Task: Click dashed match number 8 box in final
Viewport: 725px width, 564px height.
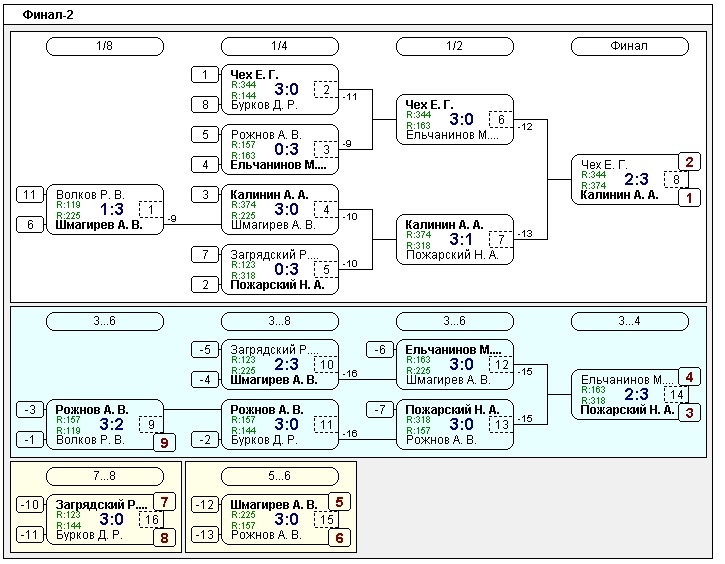Action: (677, 180)
